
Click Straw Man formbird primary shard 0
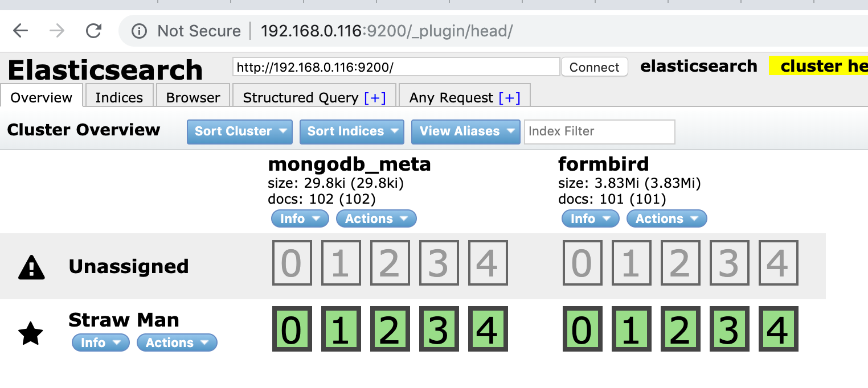(582, 329)
